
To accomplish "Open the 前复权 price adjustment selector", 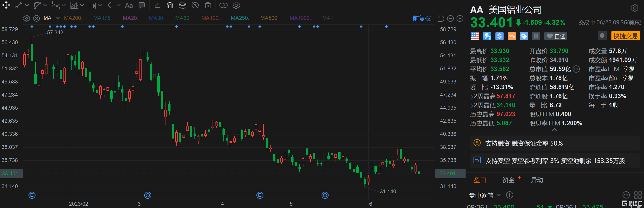I will coord(421,18).
